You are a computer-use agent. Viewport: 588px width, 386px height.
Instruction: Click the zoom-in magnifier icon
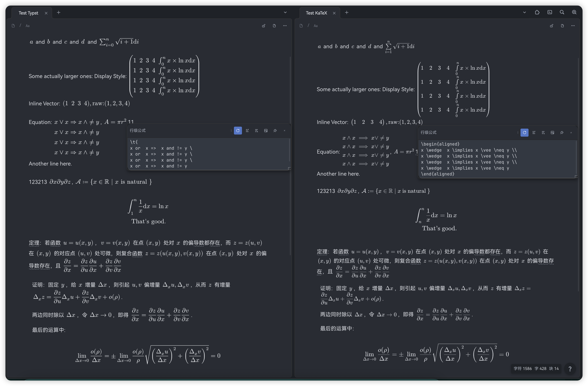click(574, 12)
